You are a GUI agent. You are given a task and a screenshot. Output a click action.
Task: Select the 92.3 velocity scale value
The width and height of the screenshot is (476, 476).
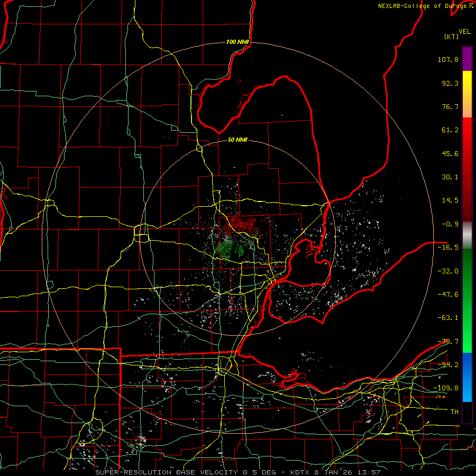(x=450, y=83)
